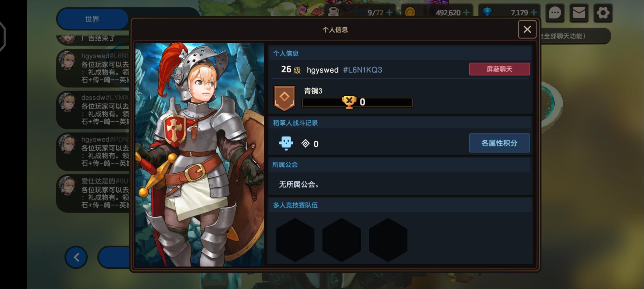Open the chat bubble icon in top bar

[555, 13]
